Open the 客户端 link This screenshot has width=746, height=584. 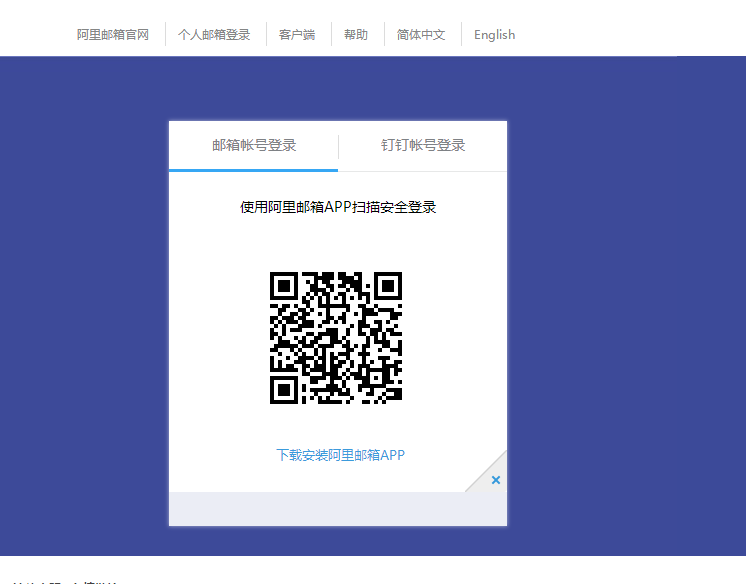tap(297, 35)
